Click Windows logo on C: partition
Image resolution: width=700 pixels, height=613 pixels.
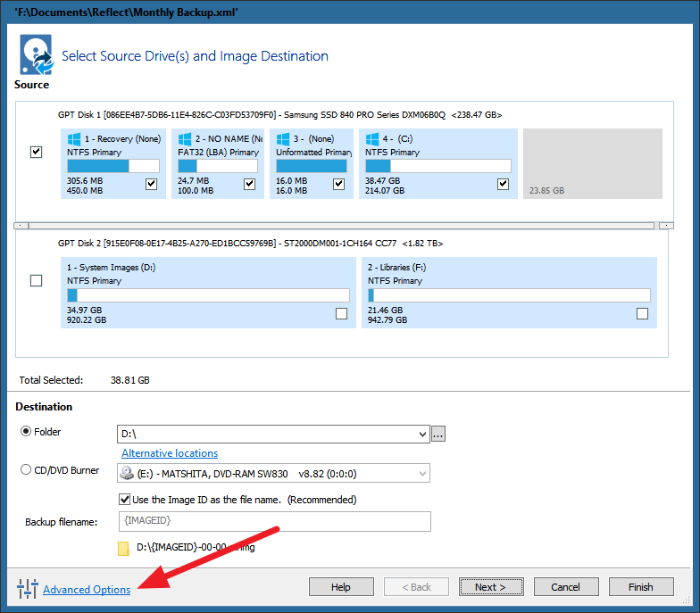point(372,139)
